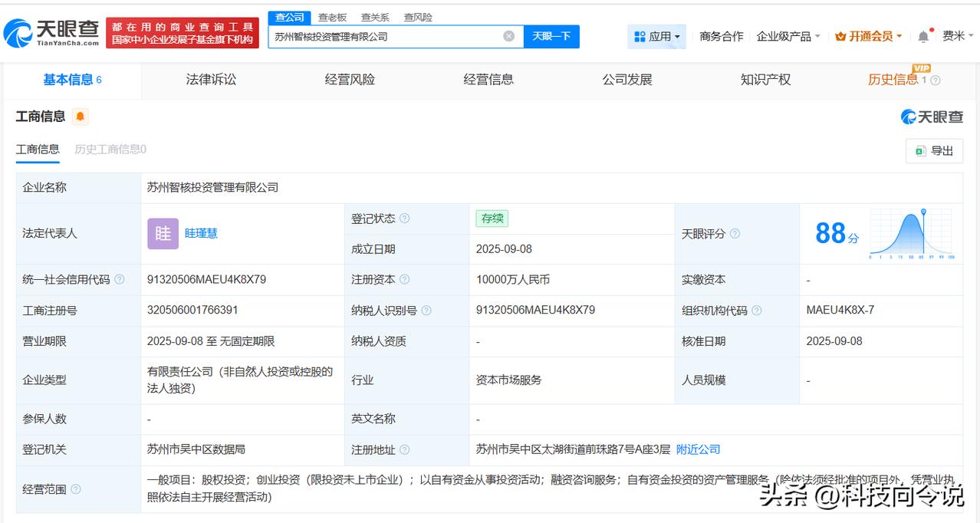Open the notification bell icon in the header
This screenshot has width=980, height=523.
[923, 36]
